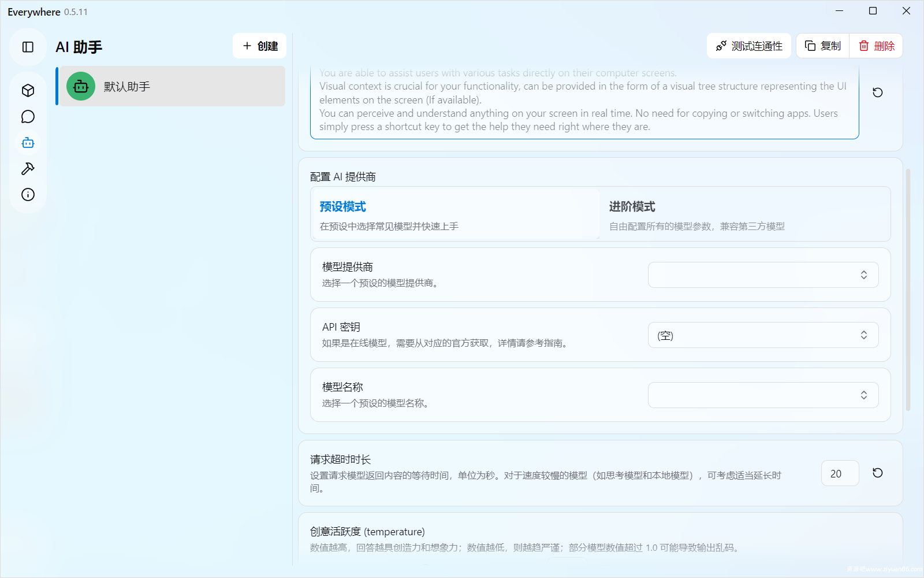Click the request timeout value field
This screenshot has width=924, height=578.
(840, 473)
